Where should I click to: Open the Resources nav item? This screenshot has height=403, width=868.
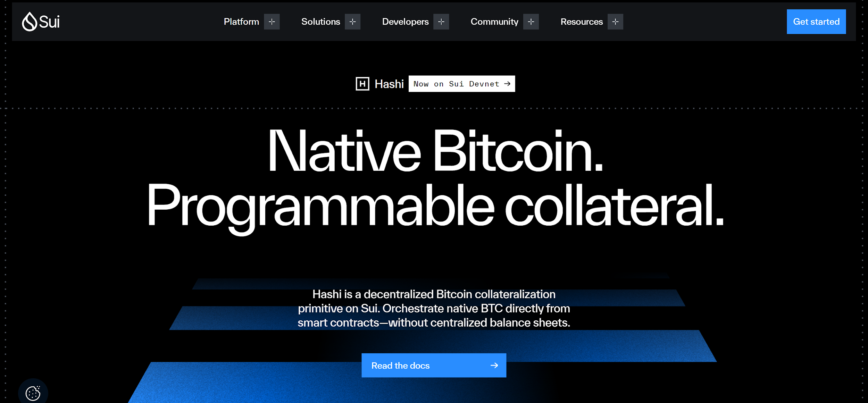click(582, 22)
